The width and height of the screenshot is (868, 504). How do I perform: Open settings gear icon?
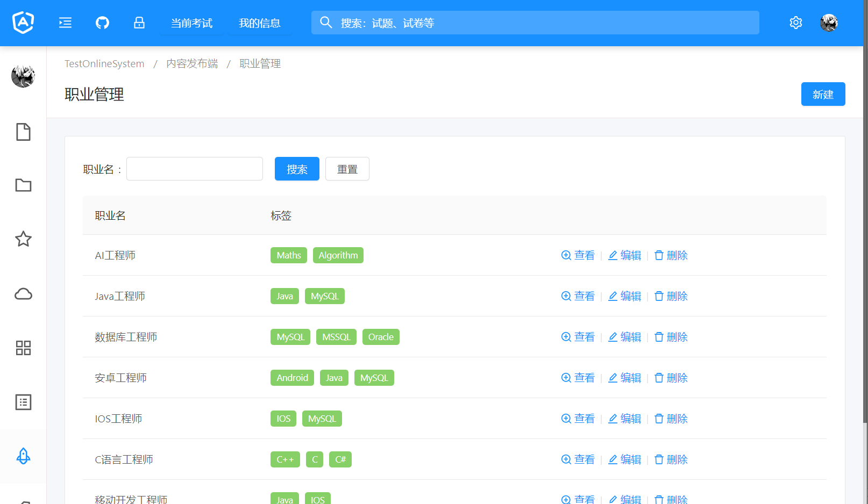(x=795, y=23)
